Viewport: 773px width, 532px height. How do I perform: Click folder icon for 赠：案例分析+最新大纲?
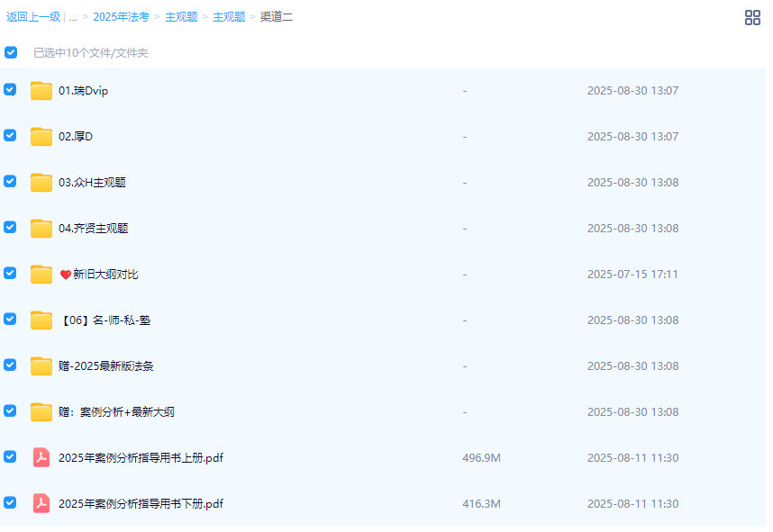point(41,411)
